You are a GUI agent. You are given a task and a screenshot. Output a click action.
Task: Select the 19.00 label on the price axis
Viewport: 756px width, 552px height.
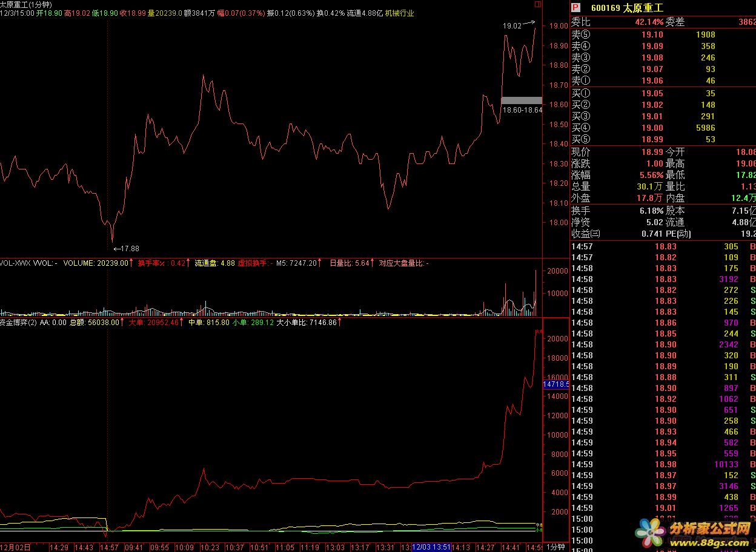click(558, 26)
